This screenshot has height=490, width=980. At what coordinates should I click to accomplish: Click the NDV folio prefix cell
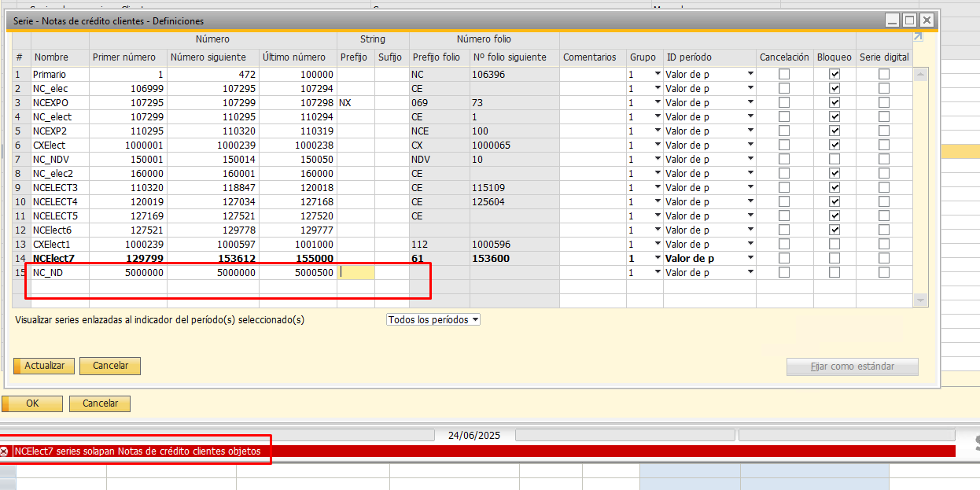click(x=440, y=159)
